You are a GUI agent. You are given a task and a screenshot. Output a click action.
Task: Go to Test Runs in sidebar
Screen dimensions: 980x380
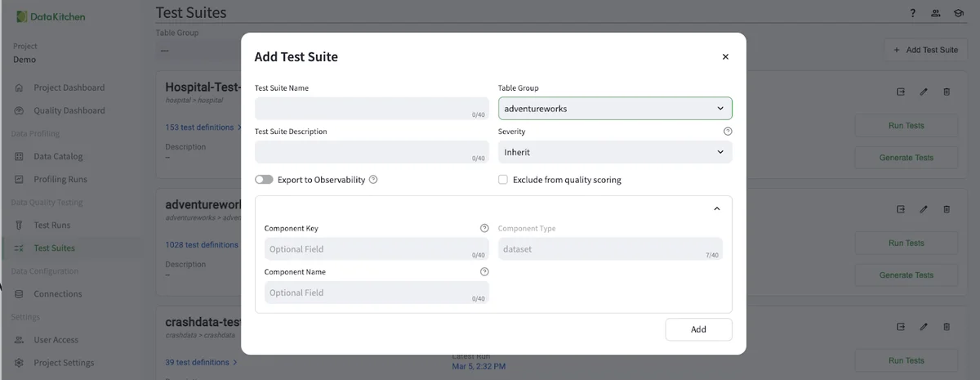(x=51, y=226)
